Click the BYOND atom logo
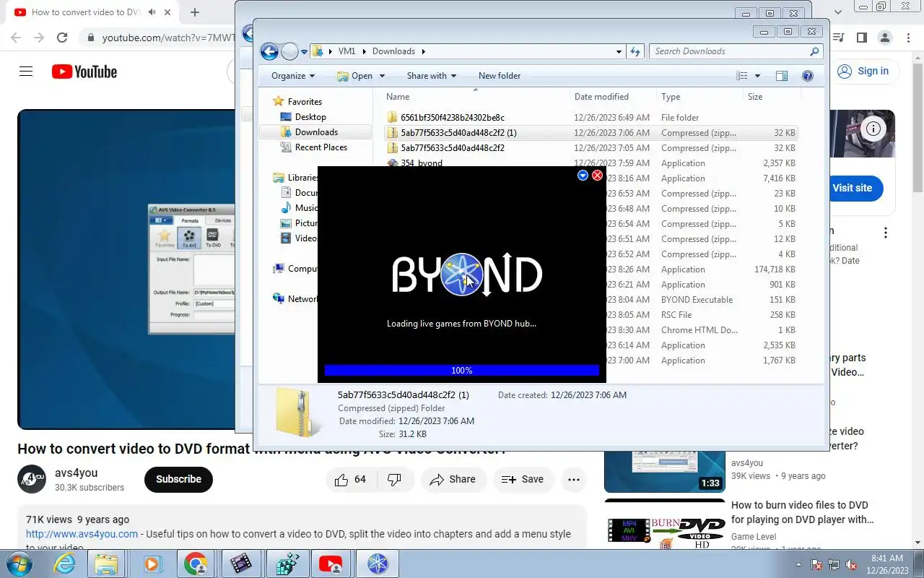Image resolution: width=924 pixels, height=578 pixels. pos(461,275)
